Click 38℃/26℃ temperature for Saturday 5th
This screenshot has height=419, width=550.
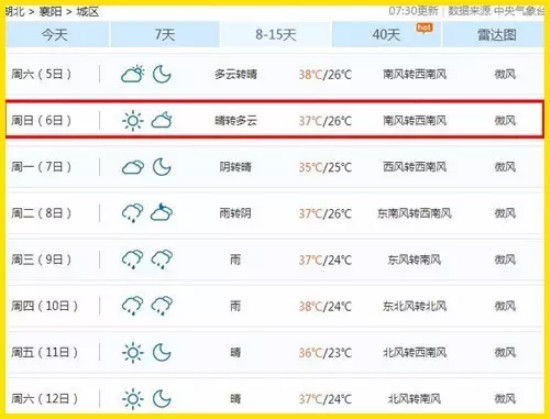pyautogui.click(x=325, y=74)
